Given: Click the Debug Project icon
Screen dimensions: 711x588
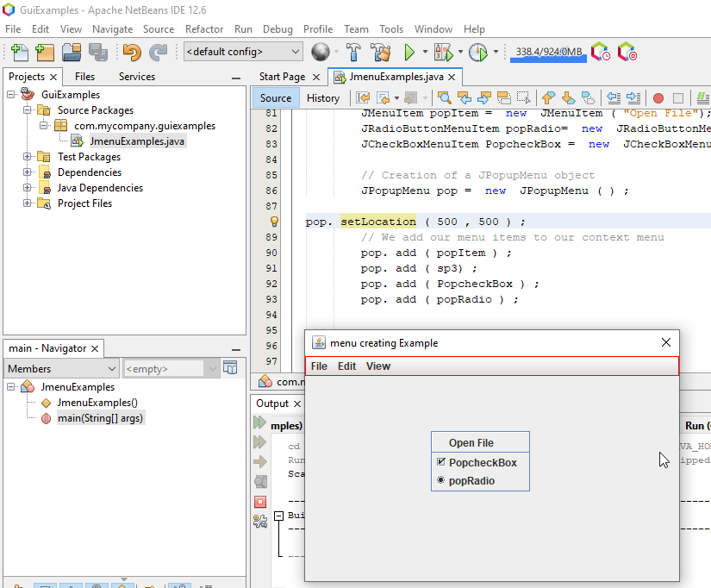Looking at the screenshot, I should [x=444, y=53].
